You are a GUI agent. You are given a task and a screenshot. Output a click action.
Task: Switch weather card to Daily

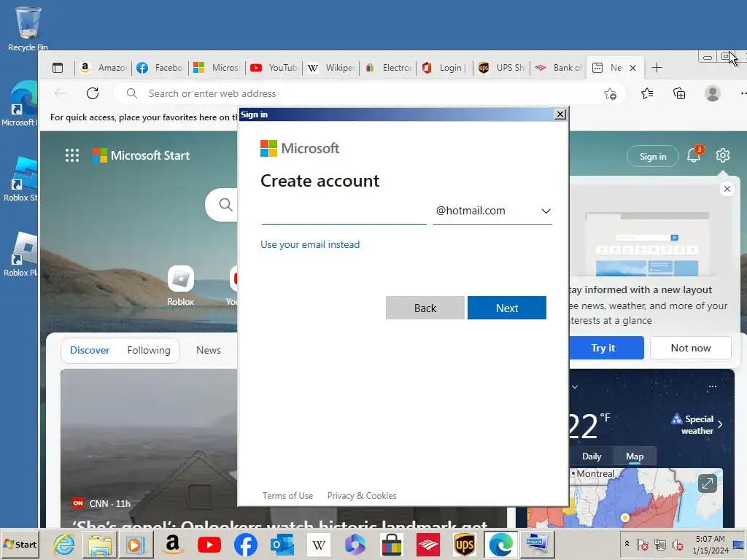click(592, 456)
